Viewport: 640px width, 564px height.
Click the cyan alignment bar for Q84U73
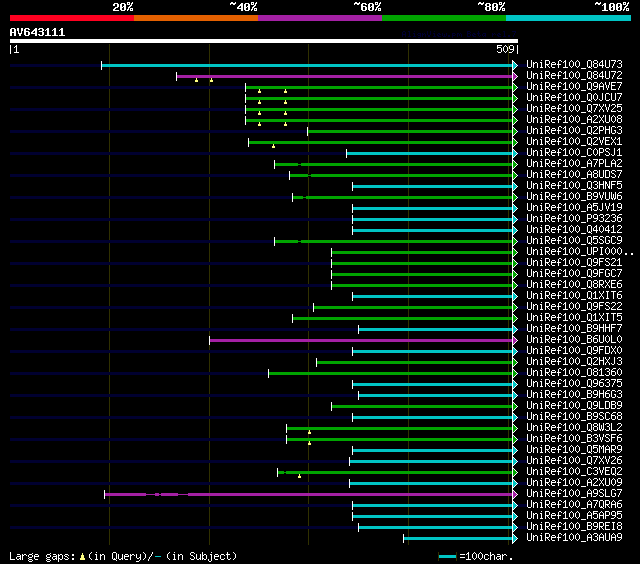click(307, 65)
